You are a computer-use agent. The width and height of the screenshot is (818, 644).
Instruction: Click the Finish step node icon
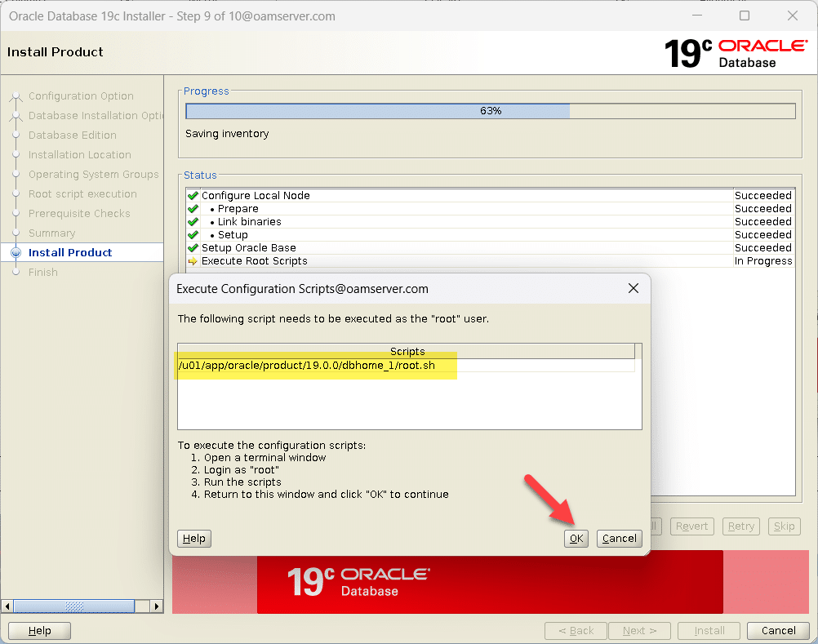coord(16,272)
